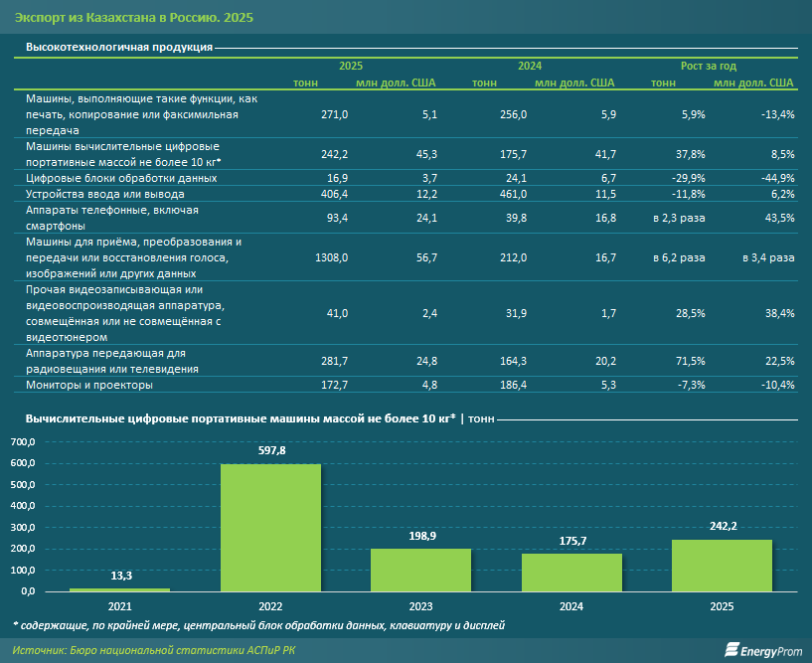Select the 'Устройства ввода или вывода' row
The image size is (812, 663).
[x=406, y=194]
